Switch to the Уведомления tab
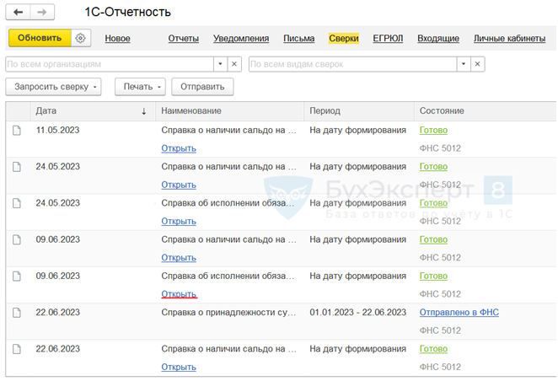Image resolution: width=558 pixels, height=392 pixels. coord(241,39)
